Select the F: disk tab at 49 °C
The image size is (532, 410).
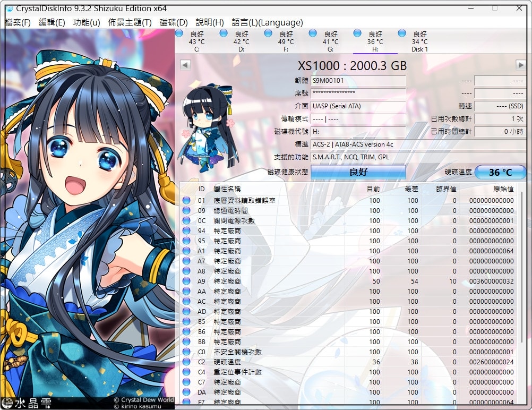pyautogui.click(x=286, y=41)
